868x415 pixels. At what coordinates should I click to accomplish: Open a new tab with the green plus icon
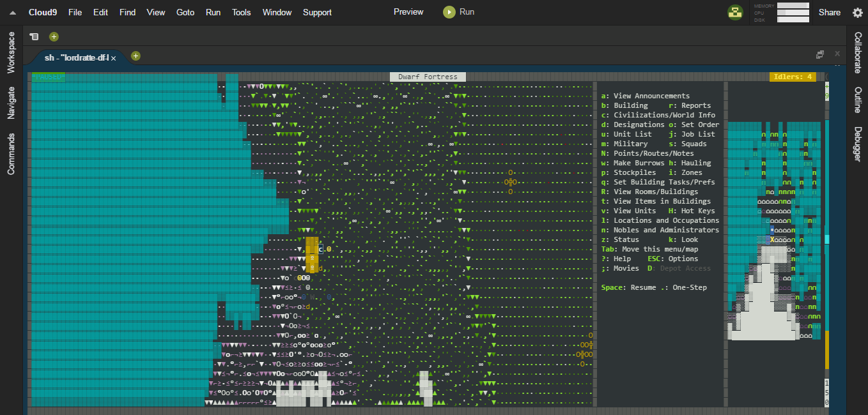point(54,36)
